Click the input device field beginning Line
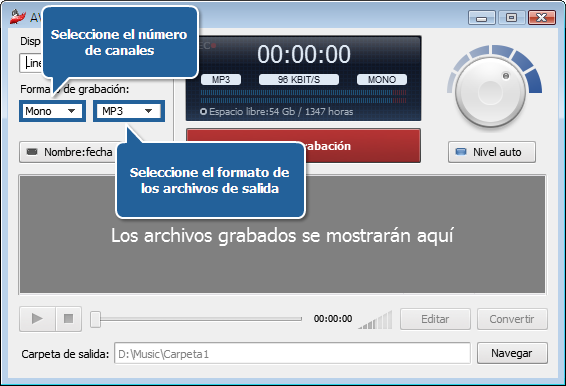The height and width of the screenshot is (386, 566). click(x=32, y=63)
